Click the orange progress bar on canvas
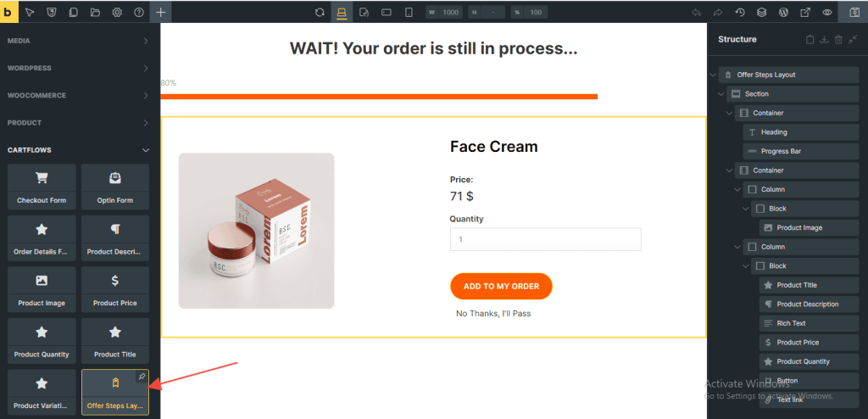This screenshot has height=419, width=868. (379, 97)
